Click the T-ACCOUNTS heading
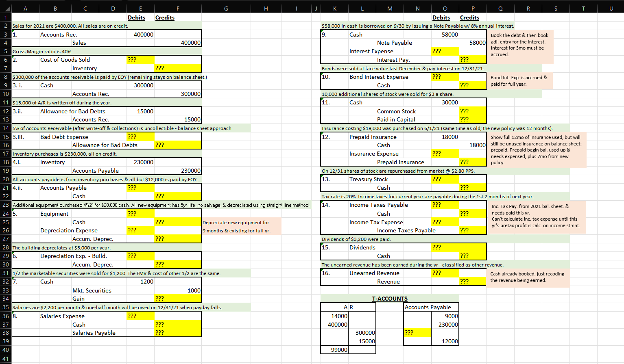Viewport: 624px width, 364px height. click(x=390, y=299)
